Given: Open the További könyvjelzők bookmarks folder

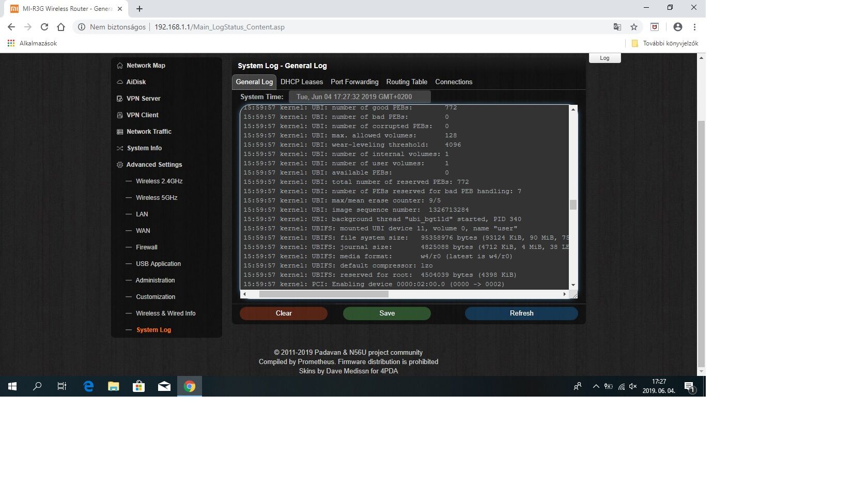Looking at the screenshot, I should [x=665, y=43].
